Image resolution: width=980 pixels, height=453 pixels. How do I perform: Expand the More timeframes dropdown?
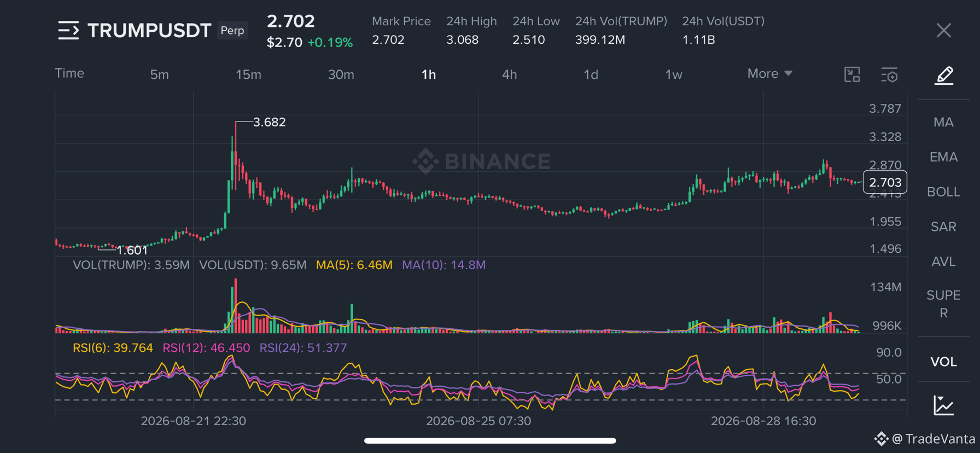[770, 74]
